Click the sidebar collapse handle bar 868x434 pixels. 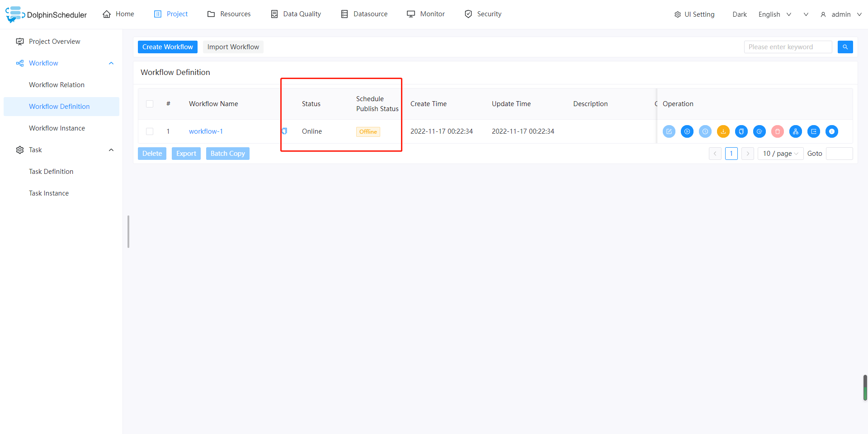click(128, 232)
